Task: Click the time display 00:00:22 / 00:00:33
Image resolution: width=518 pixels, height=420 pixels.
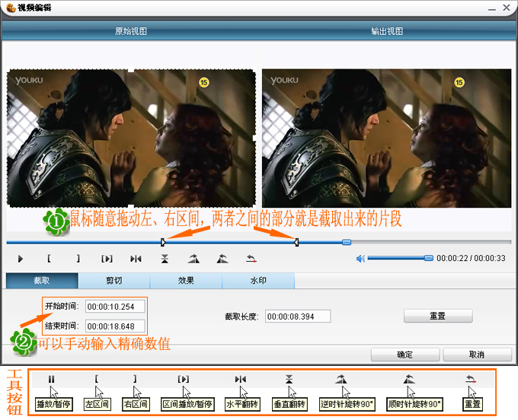Action: click(471, 259)
